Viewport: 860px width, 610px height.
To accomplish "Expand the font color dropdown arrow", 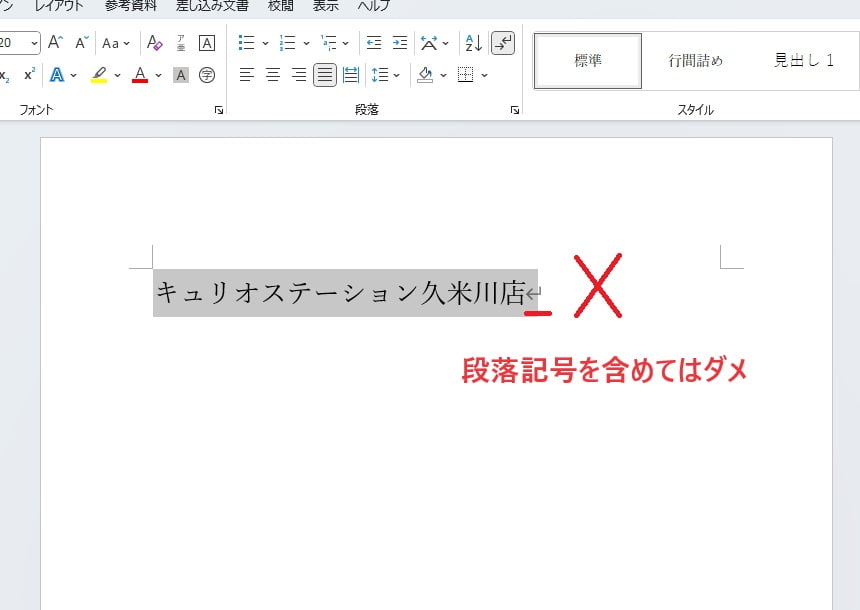I will (159, 75).
